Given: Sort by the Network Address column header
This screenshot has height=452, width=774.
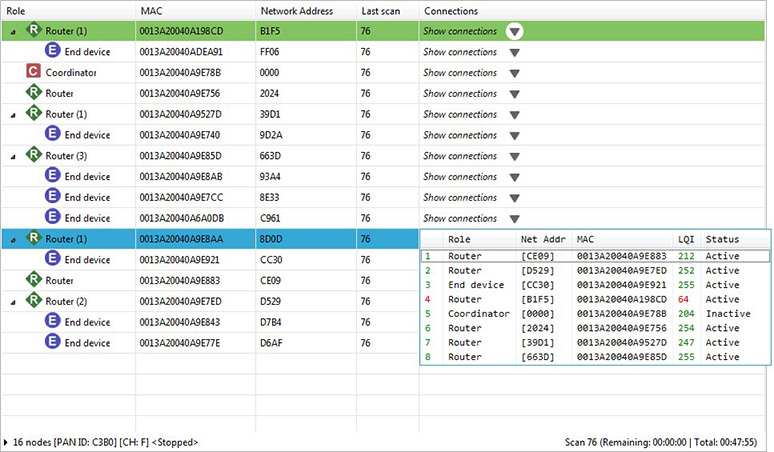Looking at the screenshot, I should tap(306, 11).
